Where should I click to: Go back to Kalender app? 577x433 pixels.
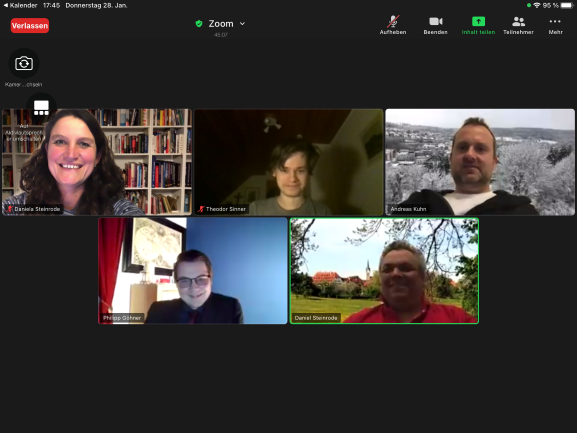[20, 6]
